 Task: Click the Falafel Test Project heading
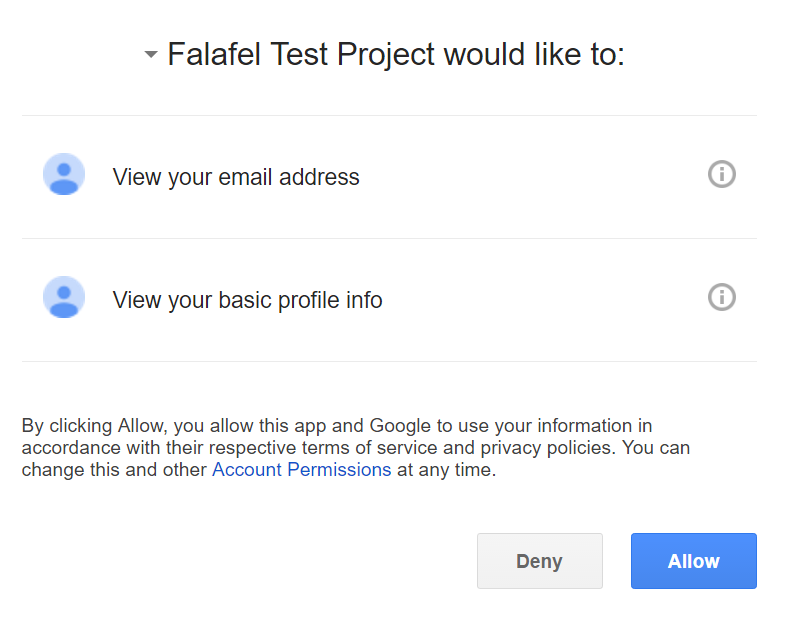[395, 54]
